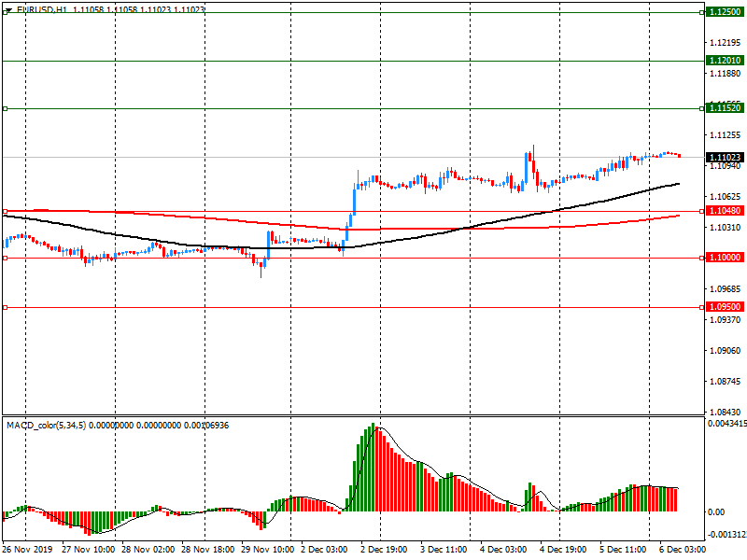Screen dimensions: 747x560
Task: Click the 1.11255 price scale value
Action: click(726, 135)
